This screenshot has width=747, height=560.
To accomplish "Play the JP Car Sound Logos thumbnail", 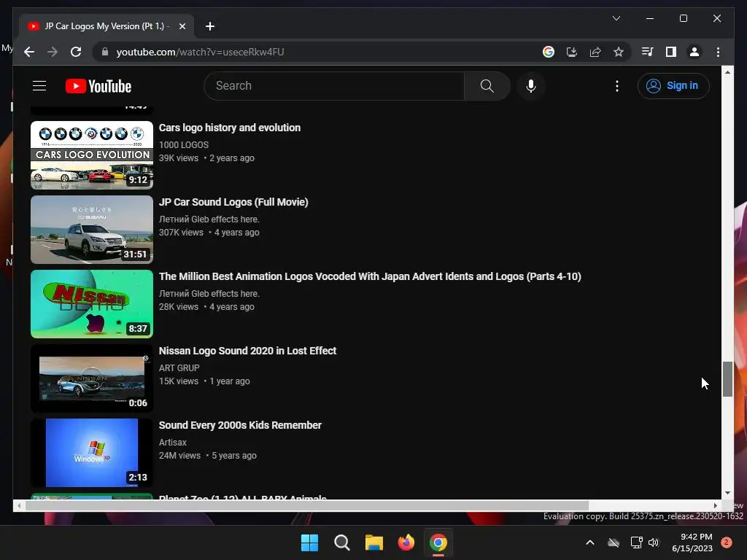I will 92,230.
